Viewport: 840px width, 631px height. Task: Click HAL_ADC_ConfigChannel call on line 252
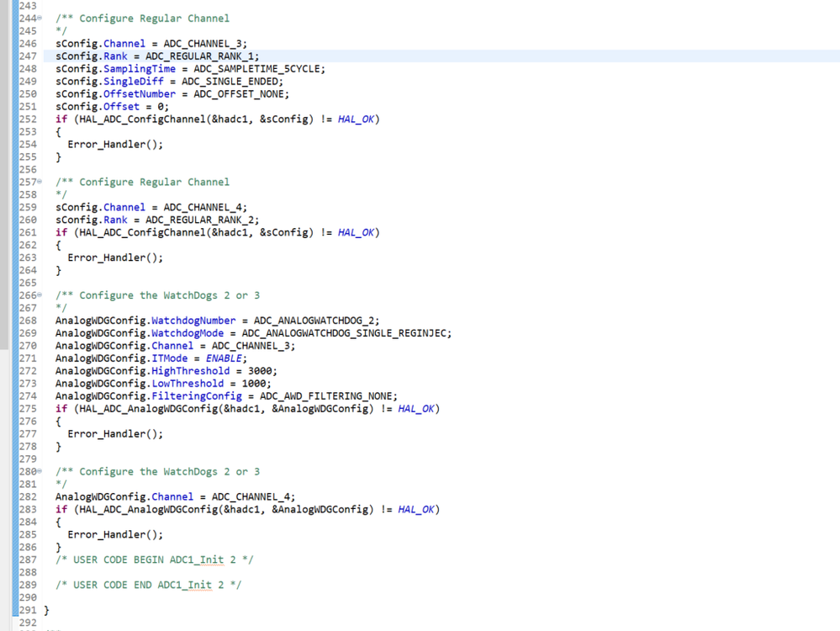coord(142,119)
